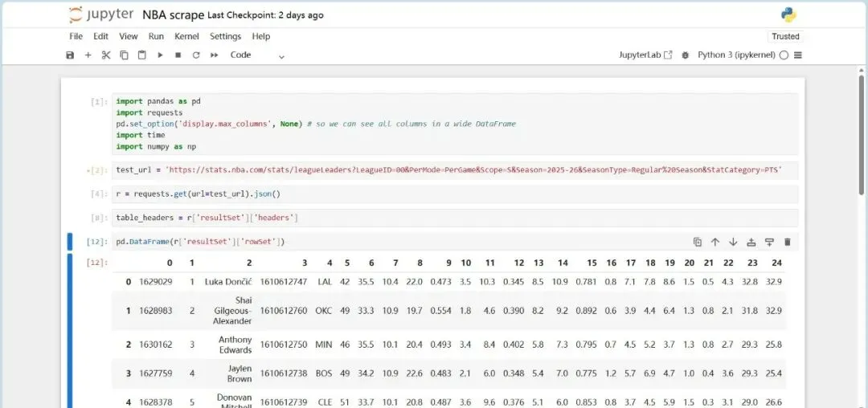
Task: Click the Last Checkpoint: 2 days ago text
Action: coord(265,15)
